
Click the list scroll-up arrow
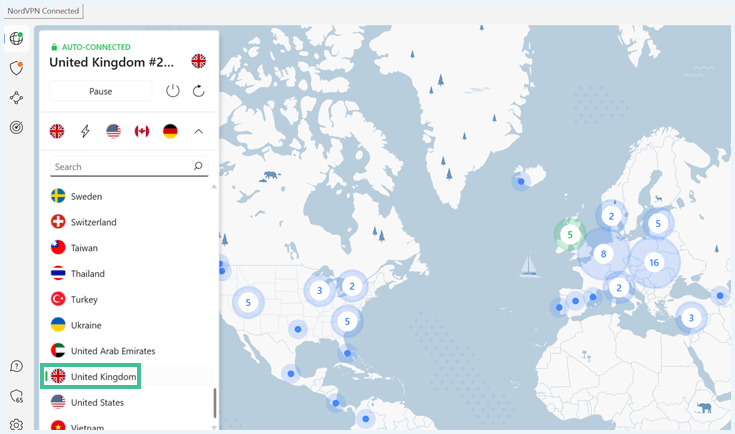(x=214, y=187)
